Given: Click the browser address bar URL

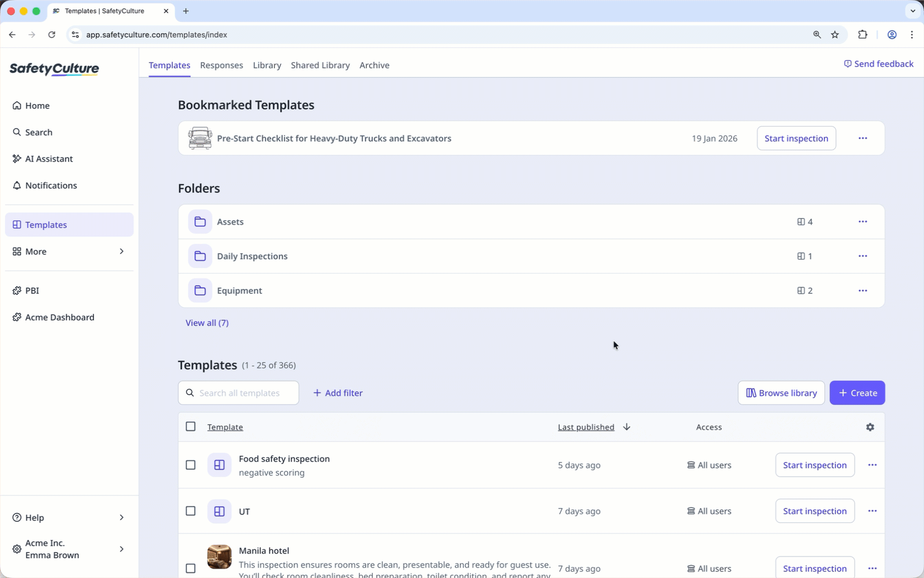Looking at the screenshot, I should click(x=157, y=35).
